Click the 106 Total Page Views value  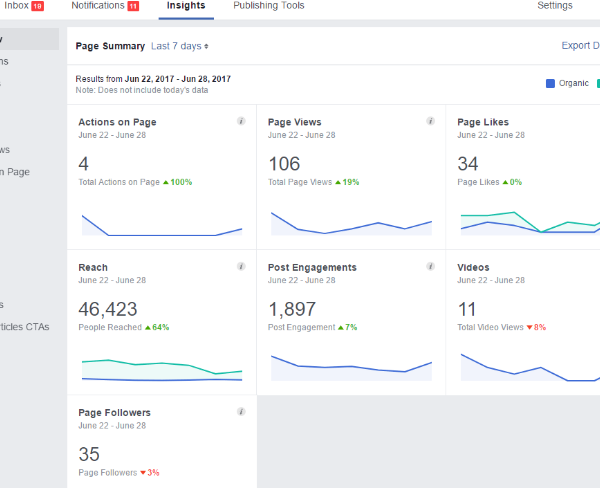point(284,164)
